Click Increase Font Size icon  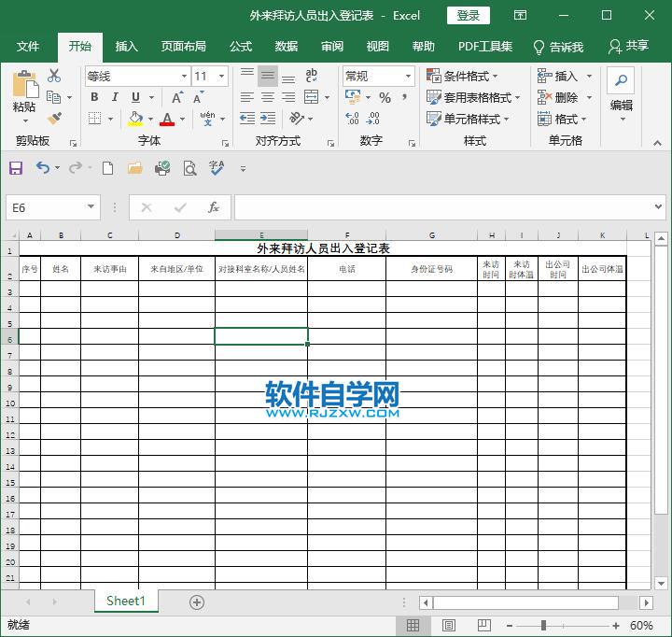177,97
